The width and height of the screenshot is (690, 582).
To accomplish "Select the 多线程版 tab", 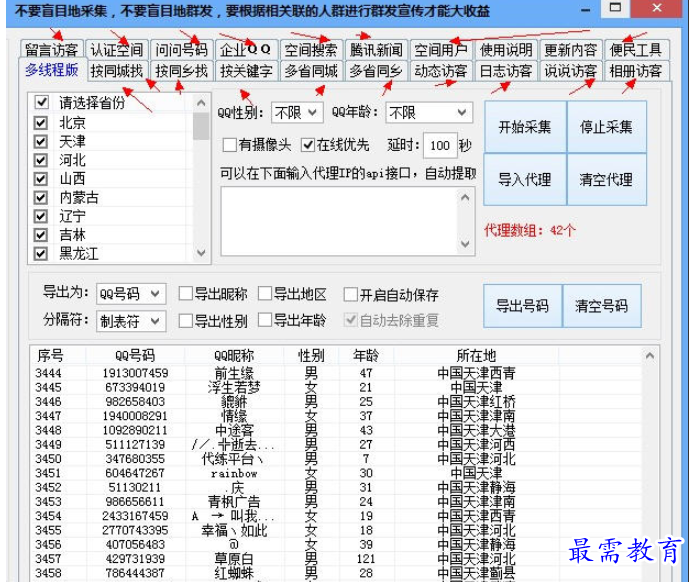I will click(51, 70).
